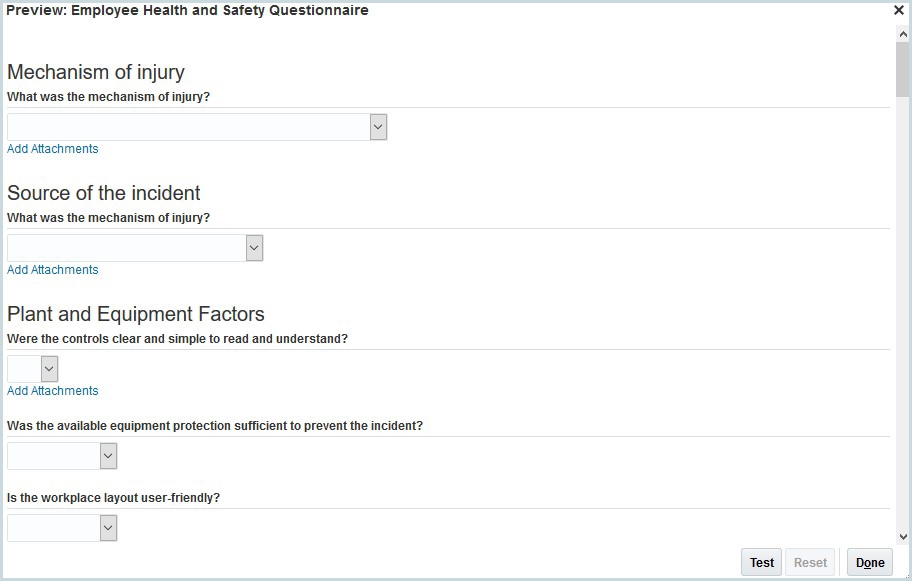Click the Reset button

pyautogui.click(x=810, y=563)
